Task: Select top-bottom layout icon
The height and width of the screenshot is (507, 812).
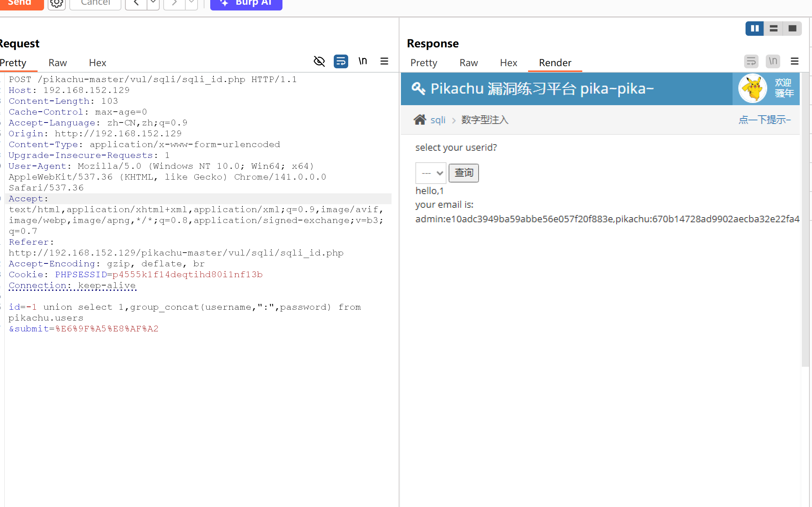Action: point(773,29)
